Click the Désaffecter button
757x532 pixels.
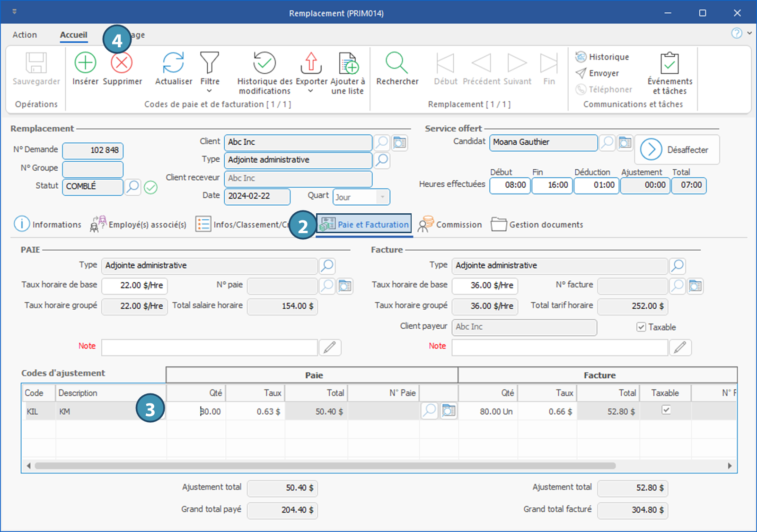677,150
